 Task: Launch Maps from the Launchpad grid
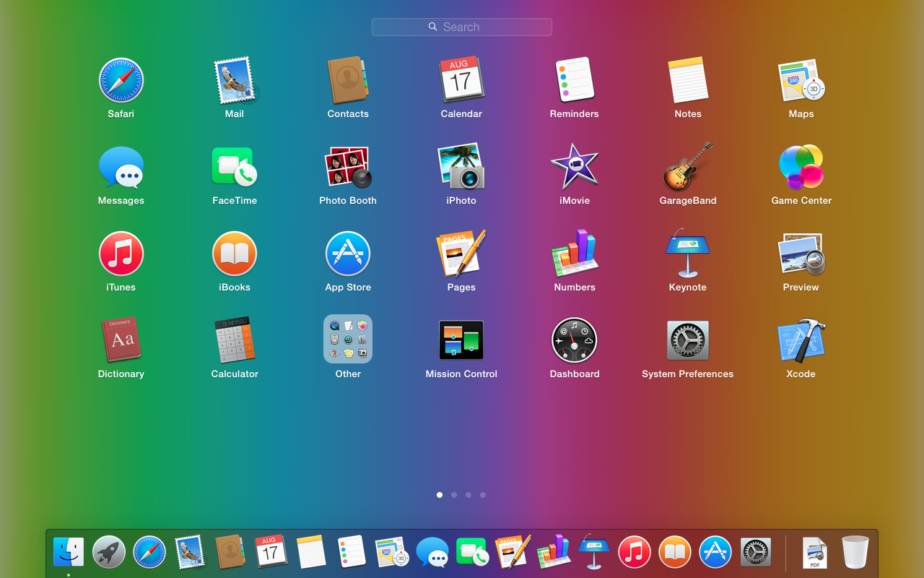pyautogui.click(x=801, y=80)
